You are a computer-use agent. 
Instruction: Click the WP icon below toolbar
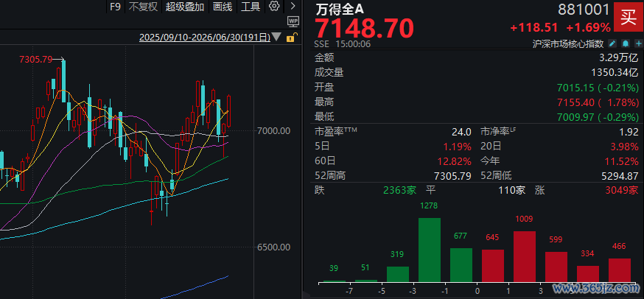(293, 21)
